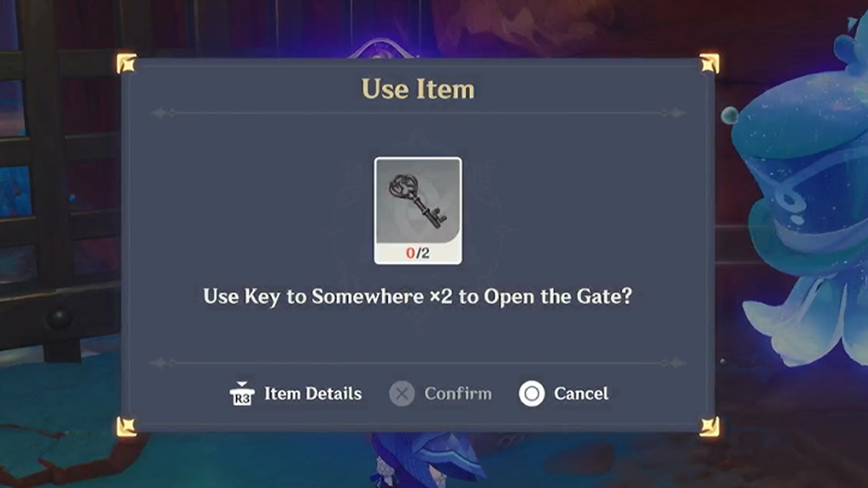Image resolution: width=868 pixels, height=488 pixels.
Task: Click the R3 stick button icon
Action: click(242, 394)
